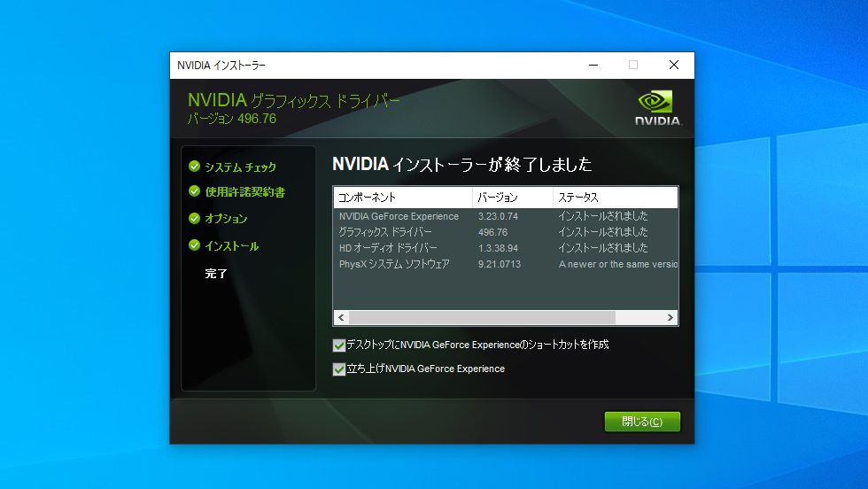The image size is (868, 489).
Task: Click version 3.23.0.74 cell
Action: [498, 216]
